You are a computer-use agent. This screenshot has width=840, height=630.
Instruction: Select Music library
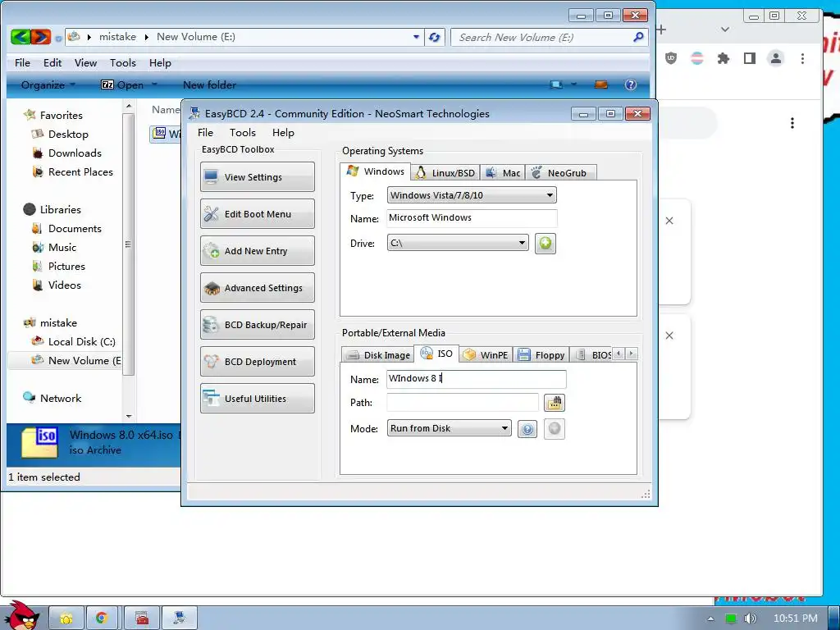[x=62, y=247]
